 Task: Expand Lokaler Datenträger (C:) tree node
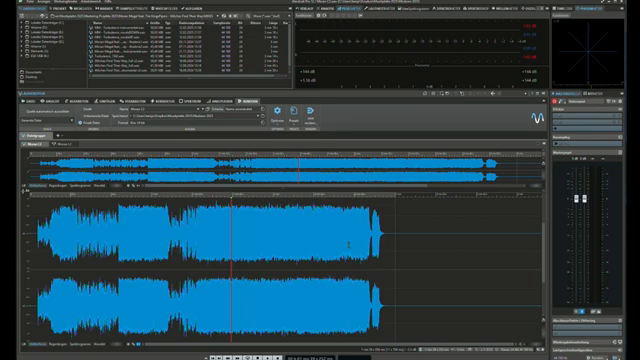[22, 22]
